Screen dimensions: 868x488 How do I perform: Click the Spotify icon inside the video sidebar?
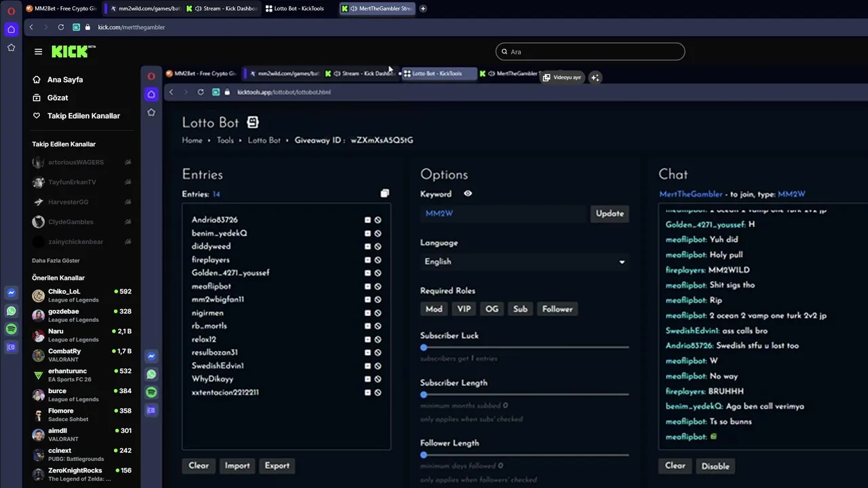[x=151, y=392]
